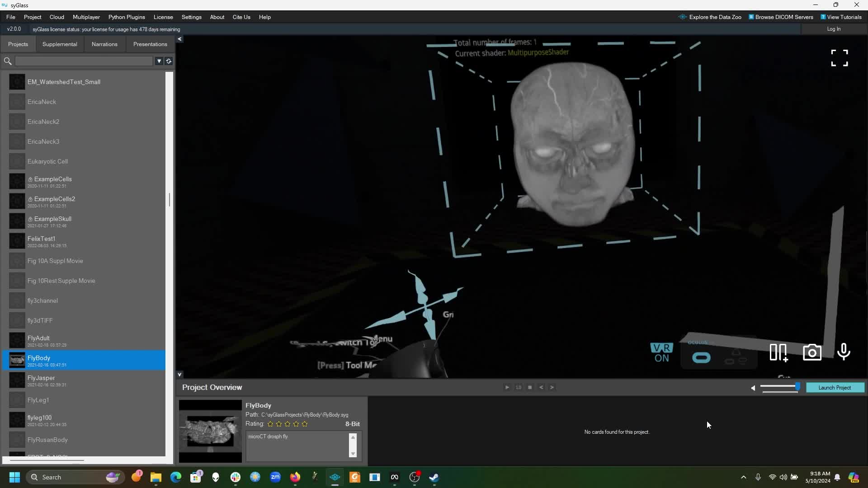Rate FlyBody with the first star

coord(270,424)
